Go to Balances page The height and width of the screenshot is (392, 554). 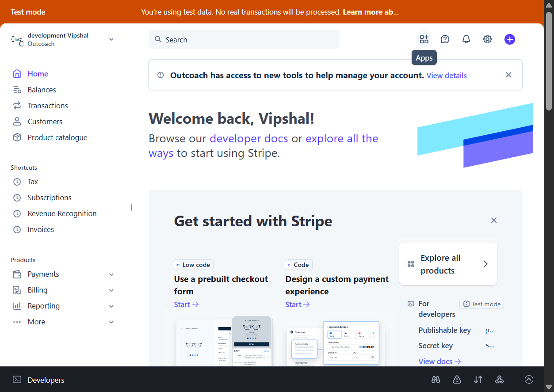click(42, 90)
